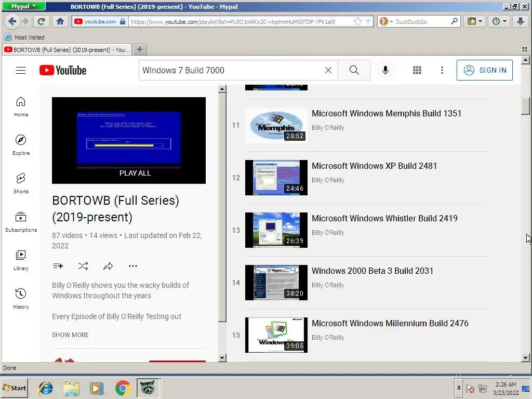This screenshot has height=399, width=532.
Task: Open Microsoft Windows Memphis Build 1351 video
Action: tap(387, 113)
